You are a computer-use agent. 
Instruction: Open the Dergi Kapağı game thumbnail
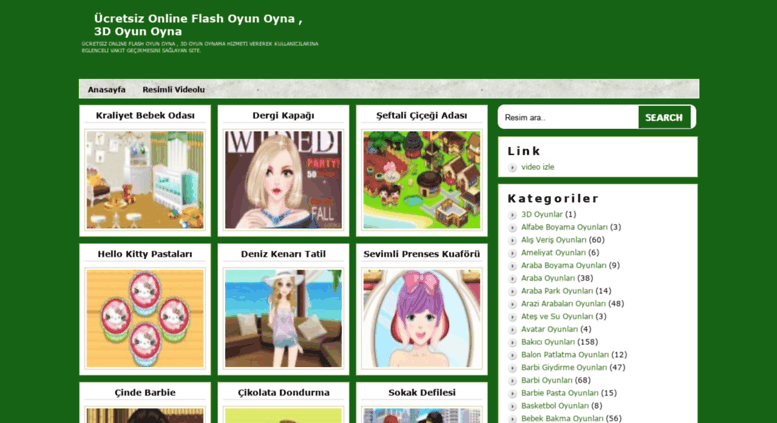coord(283,179)
